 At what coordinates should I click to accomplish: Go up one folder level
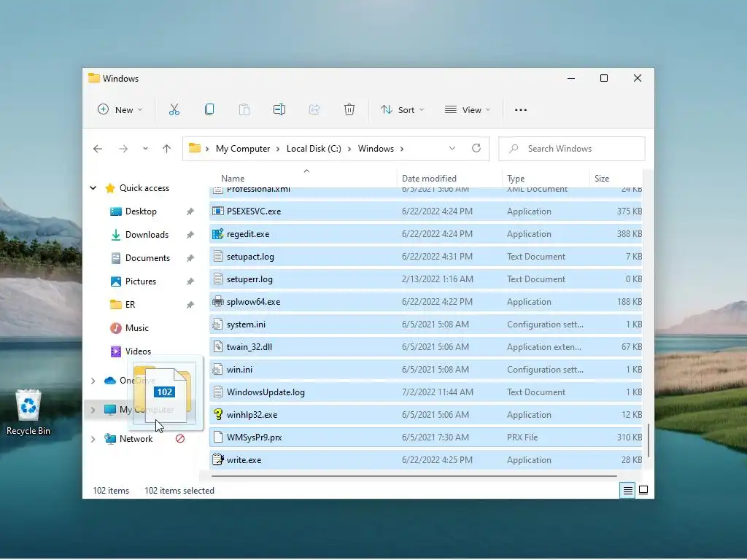(x=166, y=149)
